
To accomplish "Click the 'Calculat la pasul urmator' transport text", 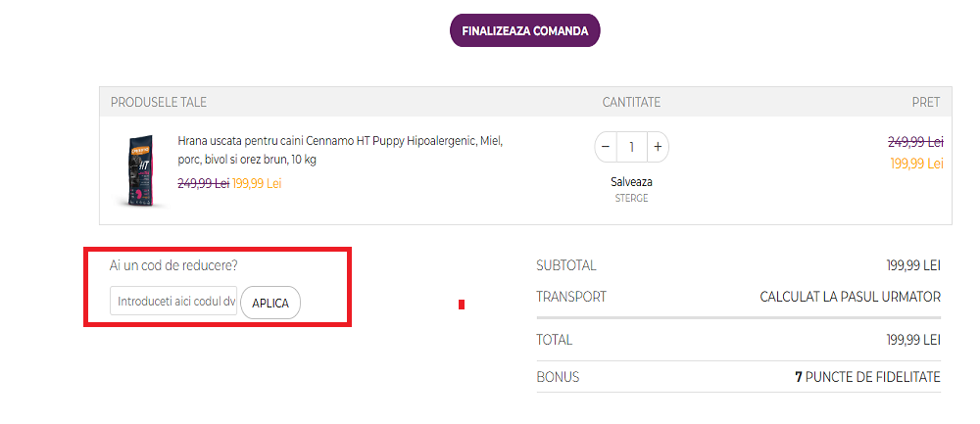I will pos(850,297).
